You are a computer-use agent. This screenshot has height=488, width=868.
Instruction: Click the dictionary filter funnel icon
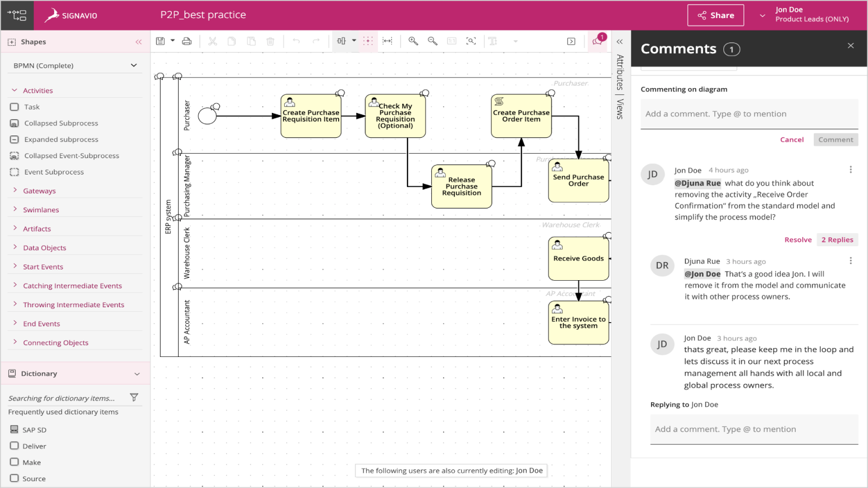click(134, 398)
